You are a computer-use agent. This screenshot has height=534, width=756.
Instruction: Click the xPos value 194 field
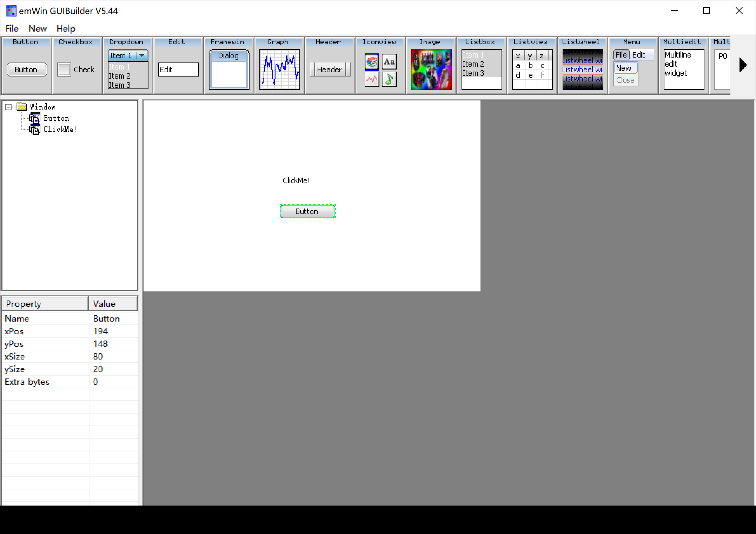[x=112, y=331]
